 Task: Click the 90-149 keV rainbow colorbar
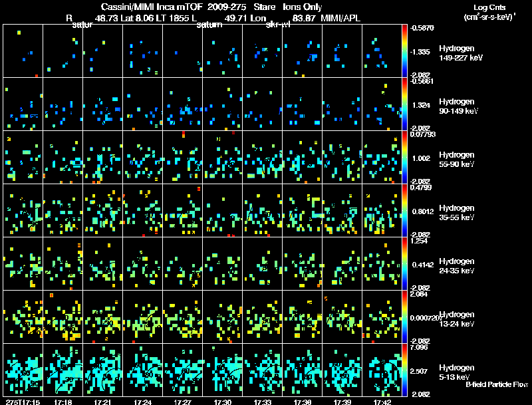tap(404, 104)
